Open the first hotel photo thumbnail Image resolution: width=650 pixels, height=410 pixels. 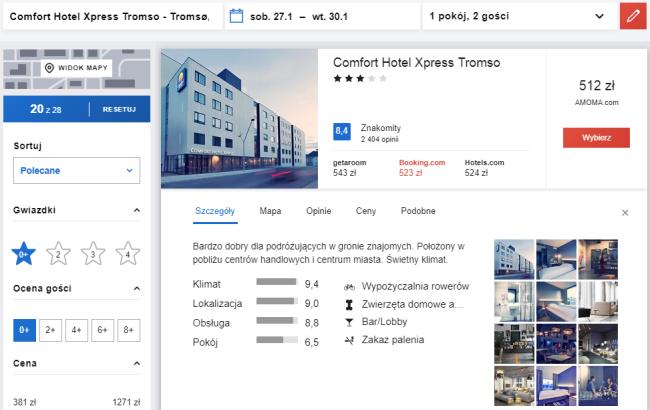click(514, 258)
